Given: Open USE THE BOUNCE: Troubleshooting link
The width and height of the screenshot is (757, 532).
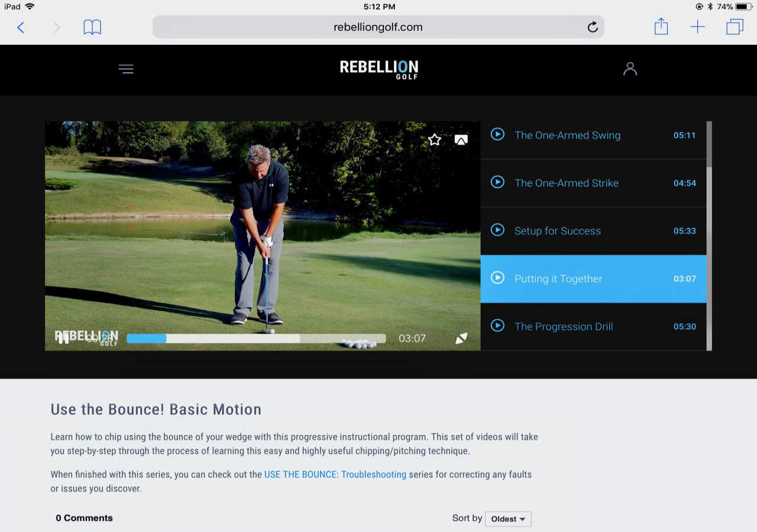Looking at the screenshot, I should (335, 474).
